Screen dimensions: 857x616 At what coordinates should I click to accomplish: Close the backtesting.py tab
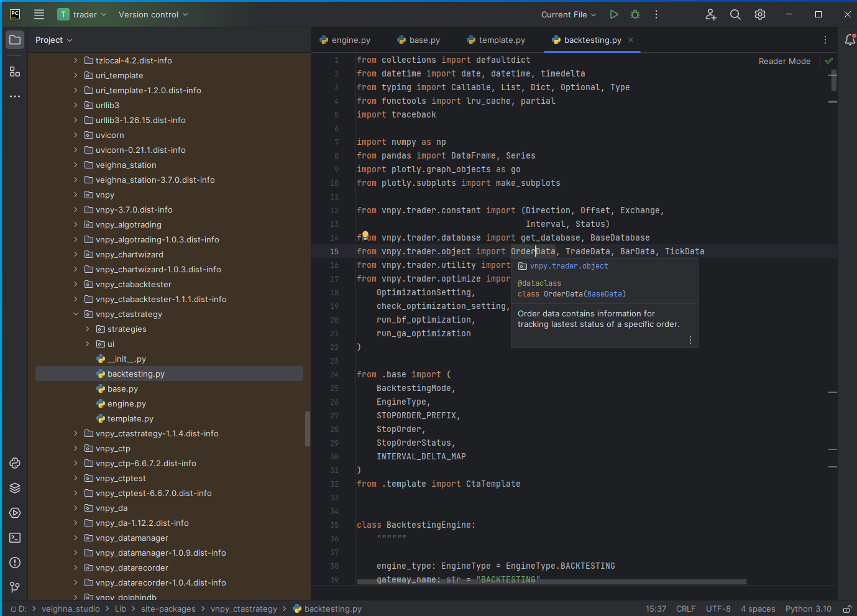pyautogui.click(x=631, y=40)
